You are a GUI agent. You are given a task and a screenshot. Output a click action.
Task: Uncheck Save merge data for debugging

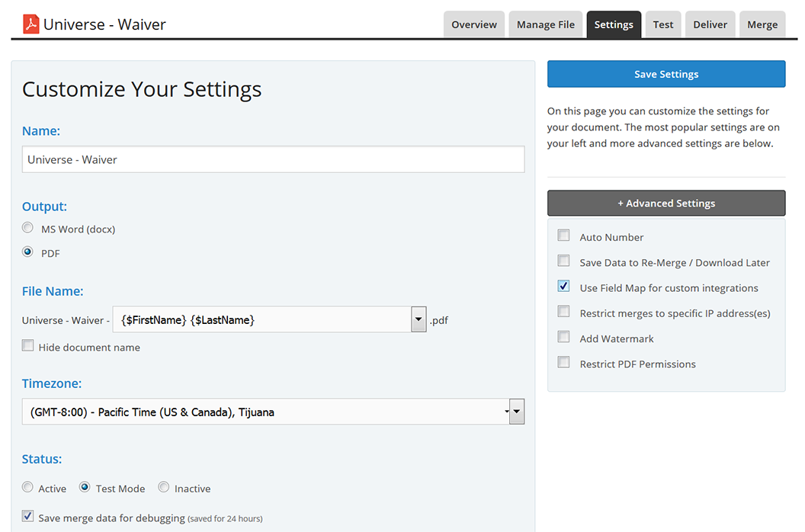28,517
